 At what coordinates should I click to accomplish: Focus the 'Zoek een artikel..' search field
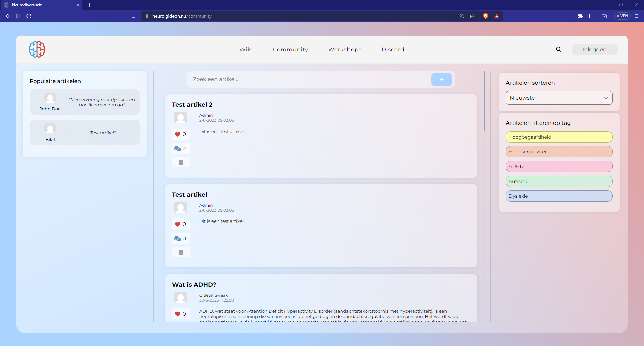point(309,79)
